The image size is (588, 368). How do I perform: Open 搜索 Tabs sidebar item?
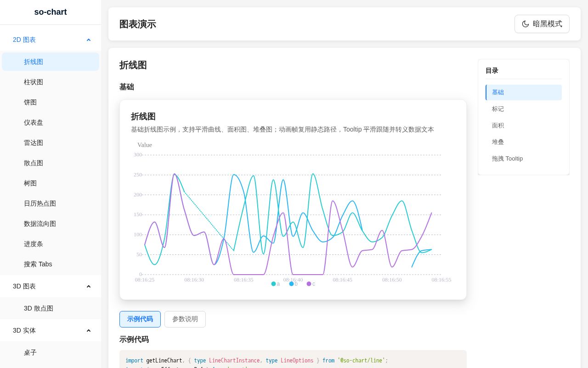[51, 264]
